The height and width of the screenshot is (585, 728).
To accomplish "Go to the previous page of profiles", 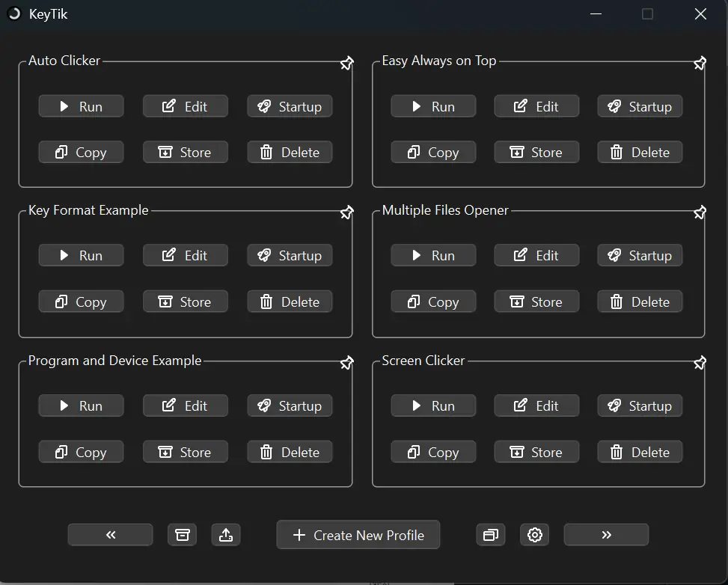I will pos(111,535).
